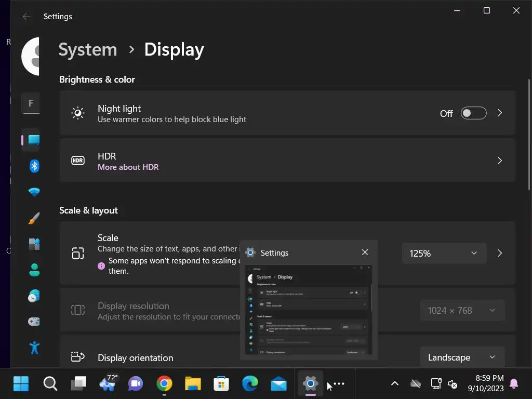
Task: Open Network & internet Wi-Fi icon
Action: tap(34, 192)
